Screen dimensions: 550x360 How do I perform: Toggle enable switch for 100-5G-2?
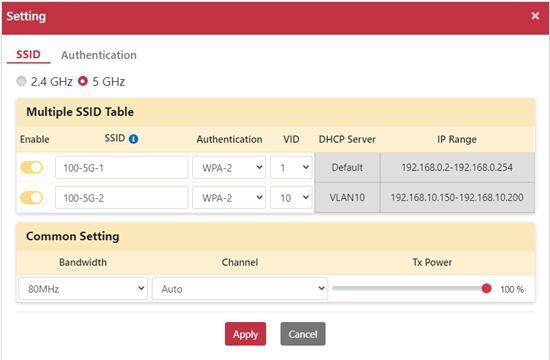pyautogui.click(x=32, y=198)
